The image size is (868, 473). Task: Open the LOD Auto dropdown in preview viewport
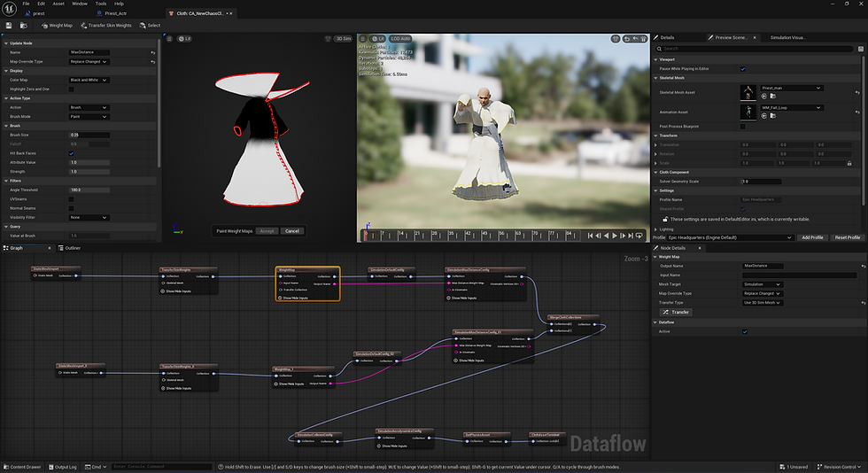click(x=399, y=39)
